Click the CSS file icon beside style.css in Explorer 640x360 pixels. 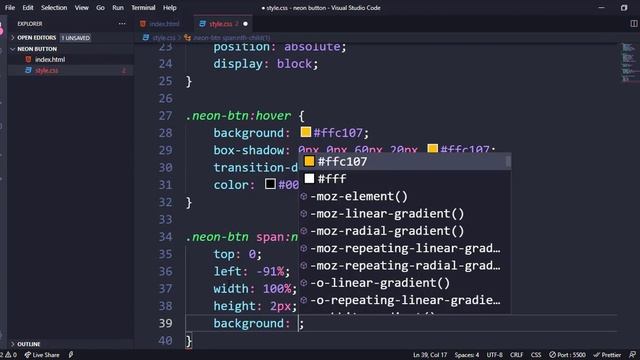tap(28, 70)
